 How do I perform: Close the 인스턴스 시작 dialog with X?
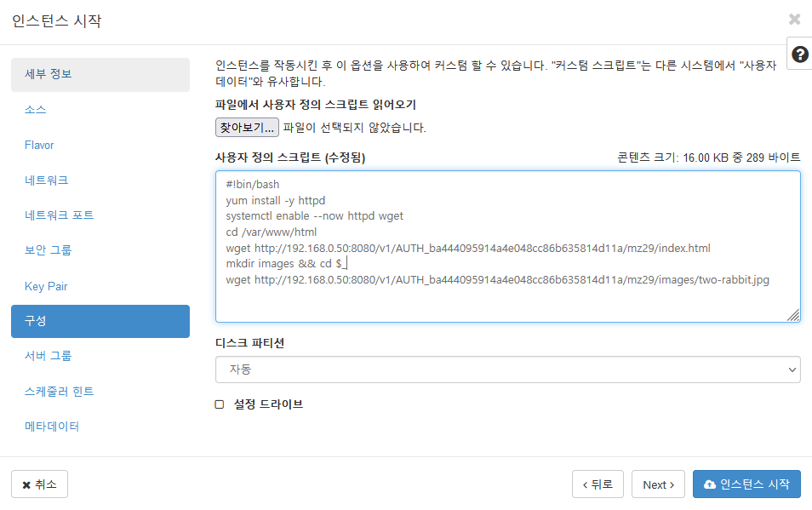(794, 20)
